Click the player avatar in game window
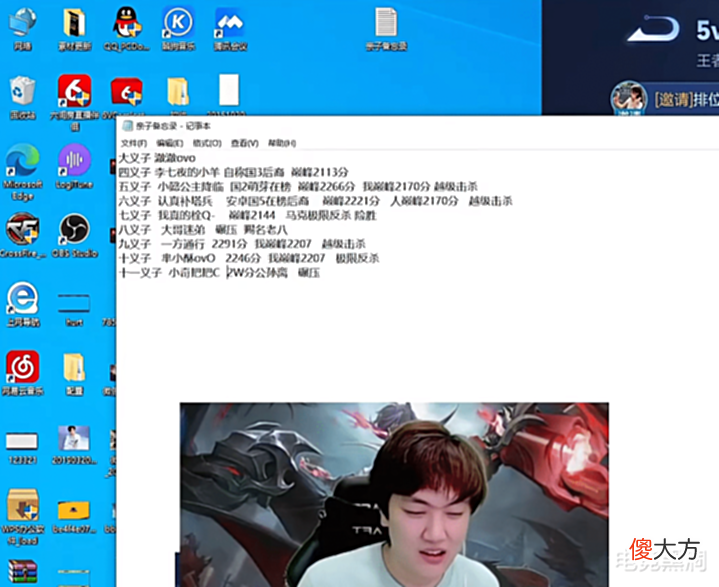 point(629,98)
